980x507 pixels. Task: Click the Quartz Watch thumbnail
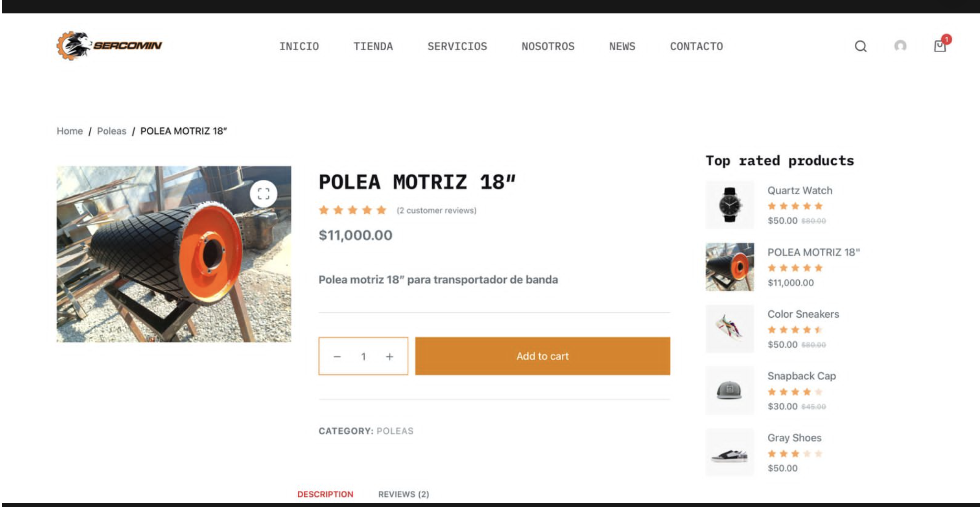[x=730, y=205]
